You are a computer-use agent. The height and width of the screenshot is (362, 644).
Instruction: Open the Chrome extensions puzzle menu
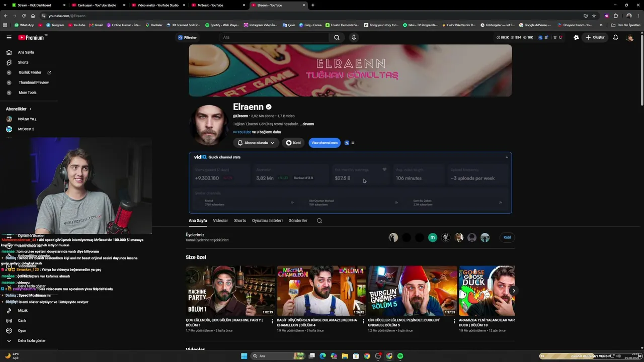[615, 16]
